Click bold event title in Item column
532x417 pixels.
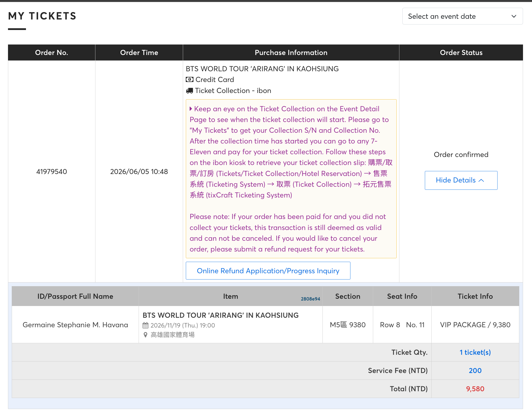pos(221,315)
